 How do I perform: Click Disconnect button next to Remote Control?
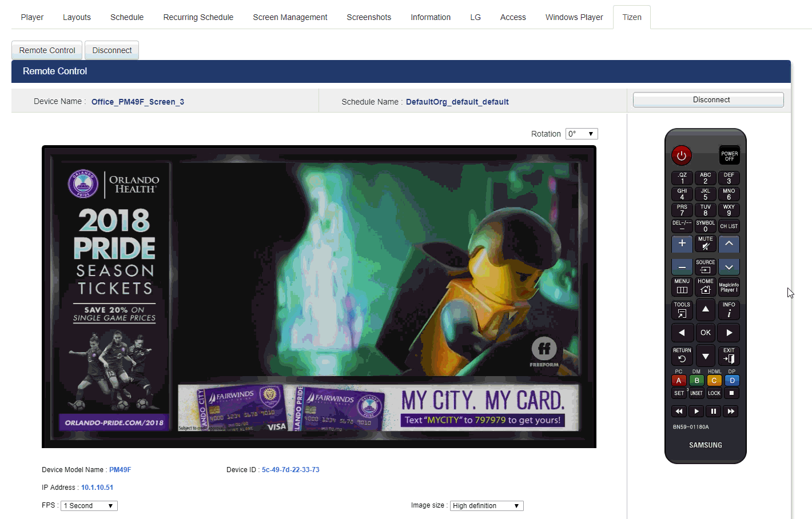(x=112, y=50)
